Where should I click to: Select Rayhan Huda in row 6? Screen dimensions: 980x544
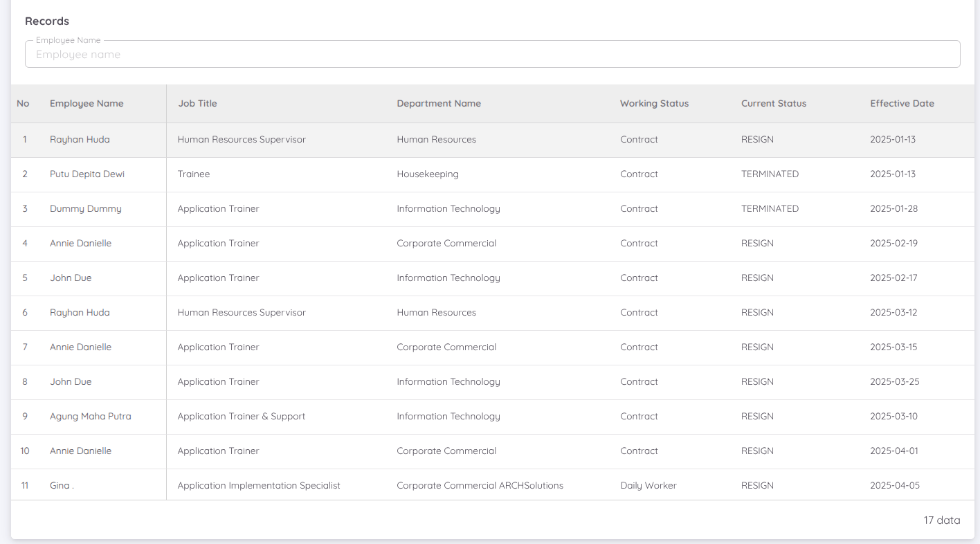(80, 312)
